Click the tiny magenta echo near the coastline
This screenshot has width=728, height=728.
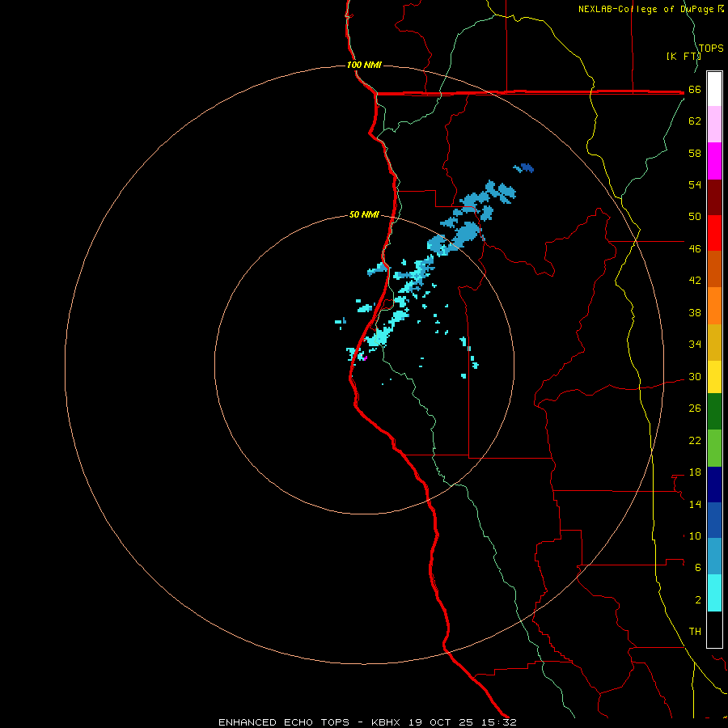pyautogui.click(x=365, y=358)
